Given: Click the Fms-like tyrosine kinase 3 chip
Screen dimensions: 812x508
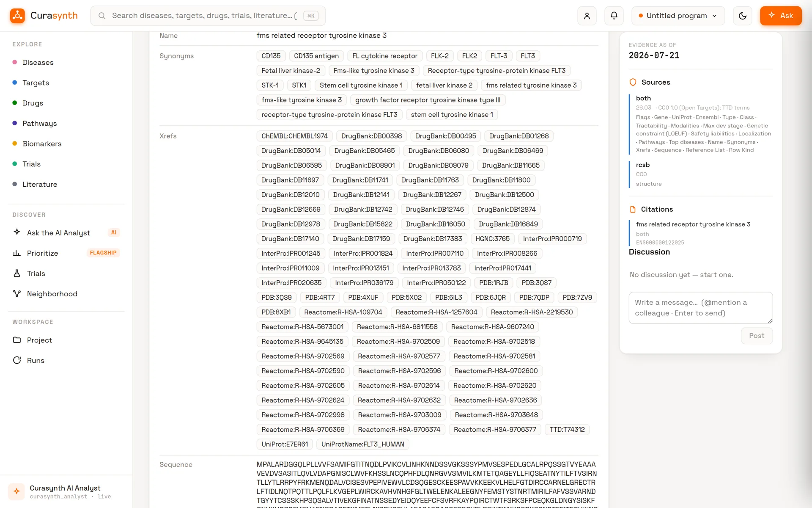Looking at the screenshot, I should click(x=374, y=71).
